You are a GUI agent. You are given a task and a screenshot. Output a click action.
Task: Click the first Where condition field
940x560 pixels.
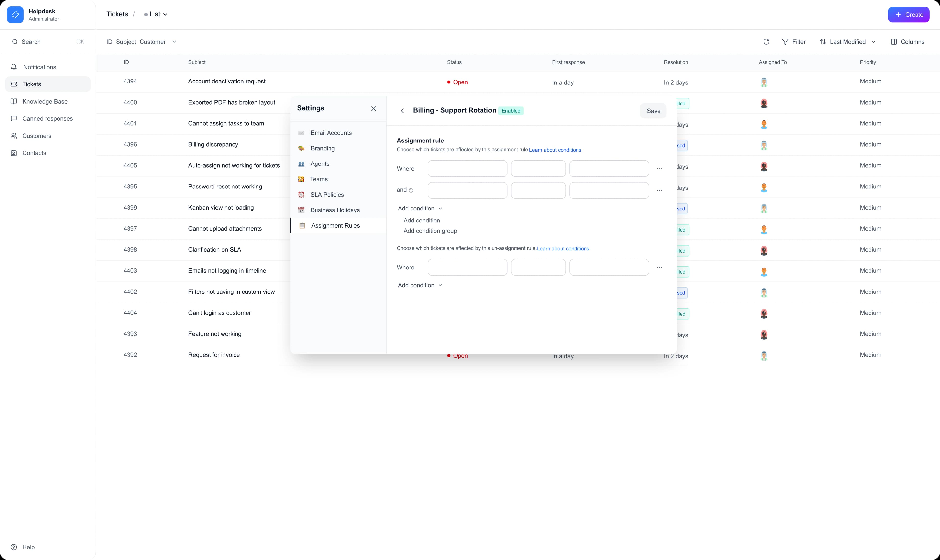(x=467, y=168)
